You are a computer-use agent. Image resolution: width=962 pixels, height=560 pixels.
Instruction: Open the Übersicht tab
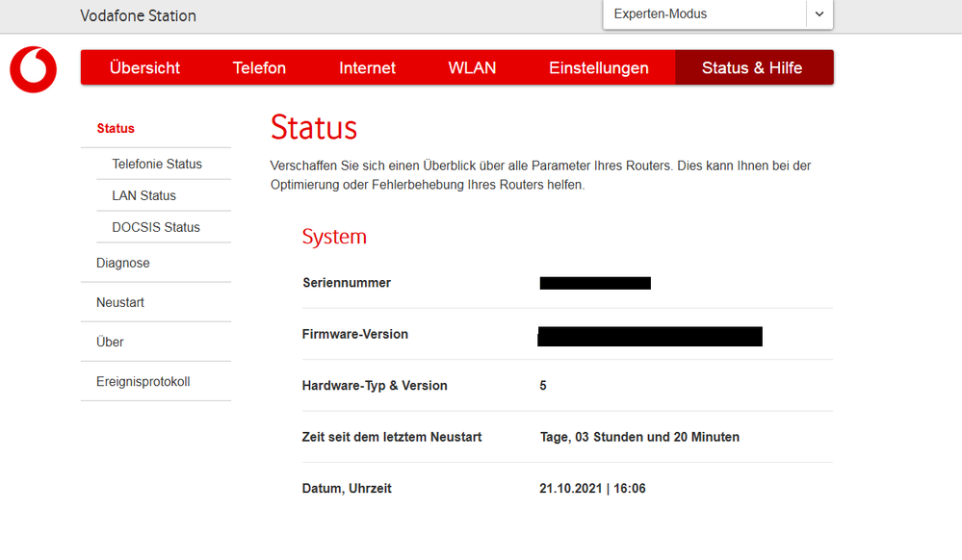pyautogui.click(x=144, y=67)
